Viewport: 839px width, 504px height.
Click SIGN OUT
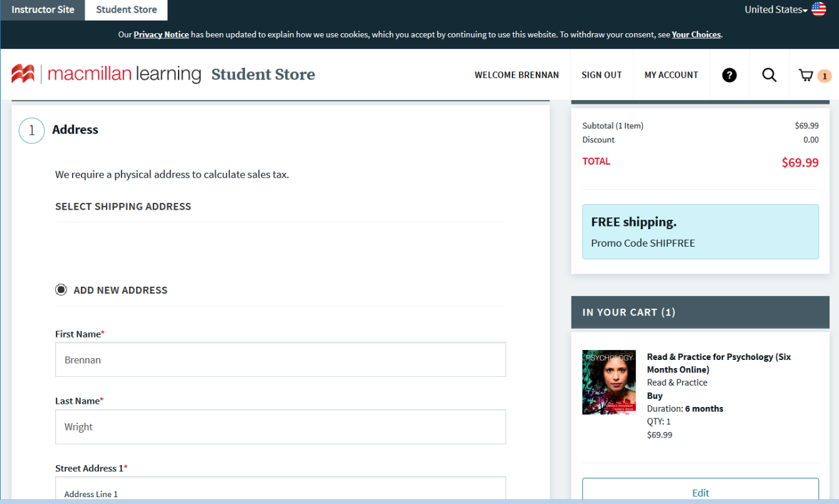602,75
